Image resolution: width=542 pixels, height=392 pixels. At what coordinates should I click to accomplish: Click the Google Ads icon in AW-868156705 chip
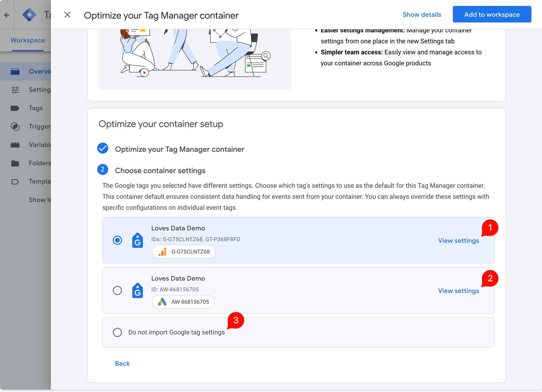(163, 302)
